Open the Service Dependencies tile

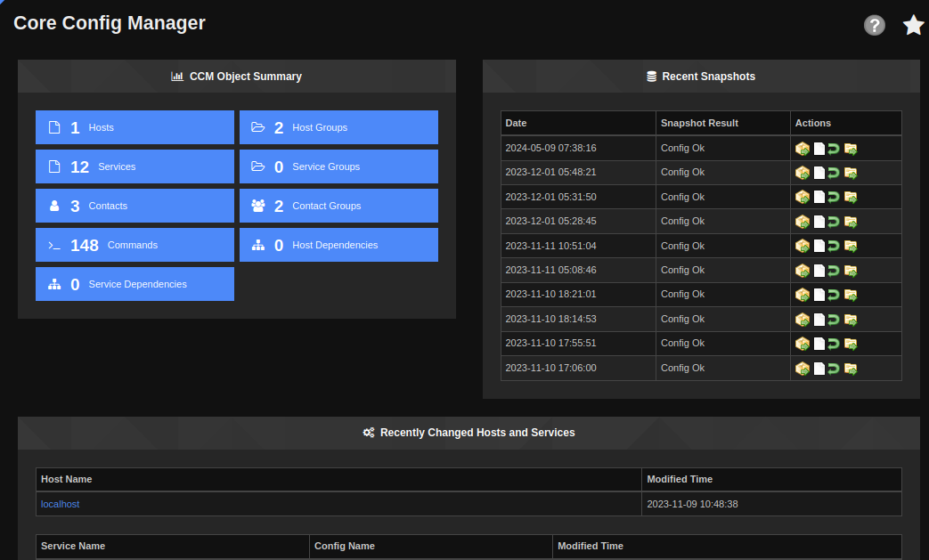pyautogui.click(x=134, y=284)
